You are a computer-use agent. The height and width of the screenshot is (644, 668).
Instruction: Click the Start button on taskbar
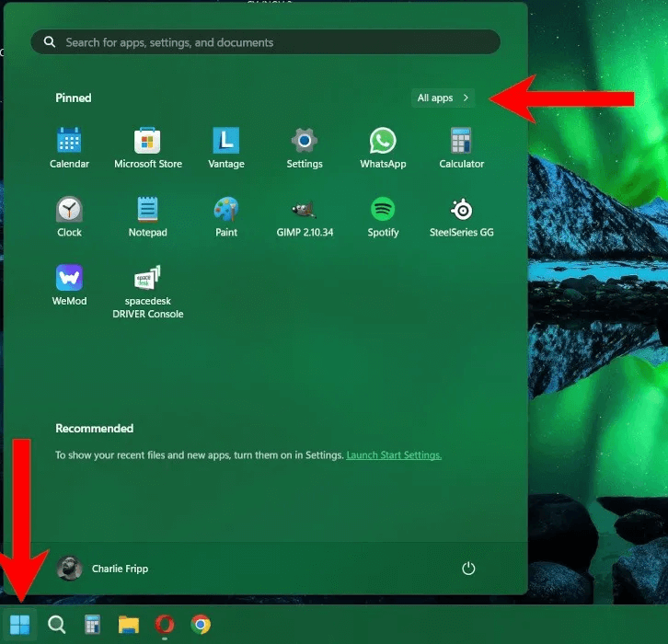pyautogui.click(x=19, y=625)
